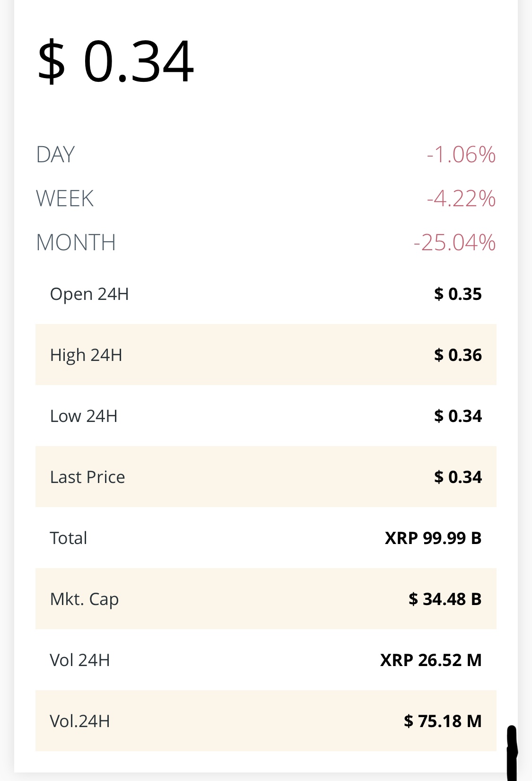Tap the $ 75.18 M volume value
532x781 pixels.
pyautogui.click(x=443, y=721)
